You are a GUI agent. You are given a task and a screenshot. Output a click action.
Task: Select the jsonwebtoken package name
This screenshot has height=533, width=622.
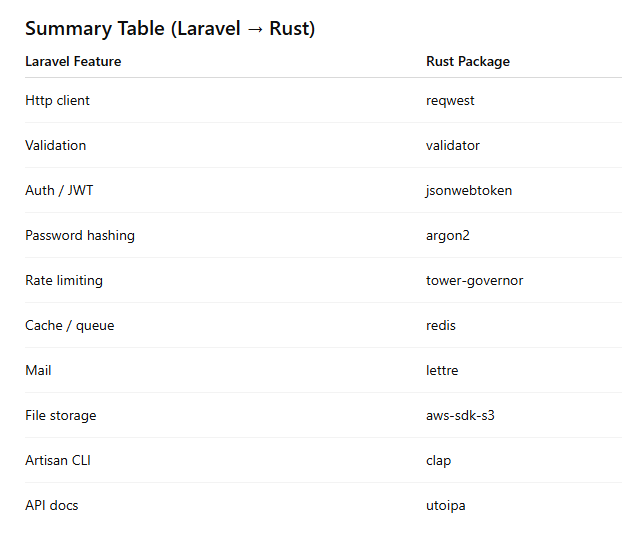point(469,190)
